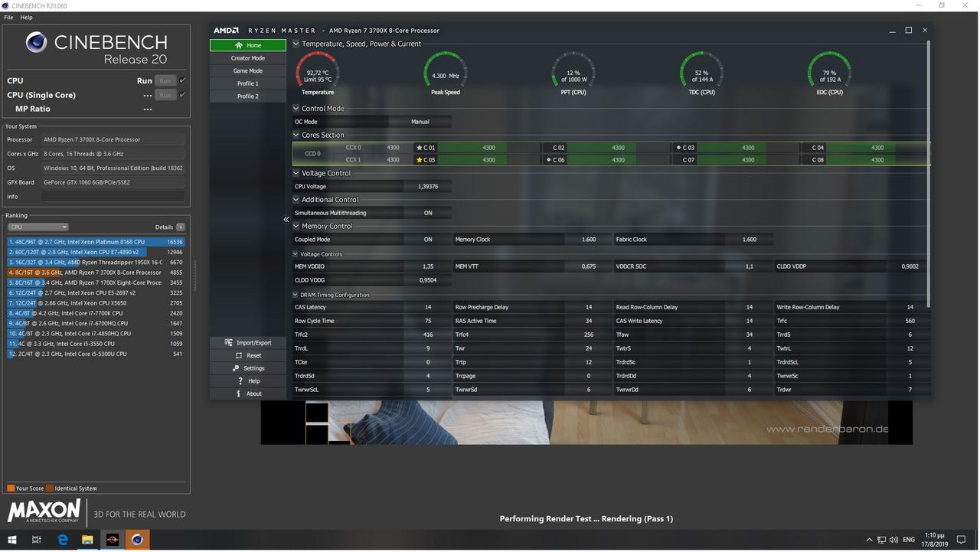This screenshot has height=552, width=980.
Task: Open Task View on the taskbar
Action: tap(36, 540)
